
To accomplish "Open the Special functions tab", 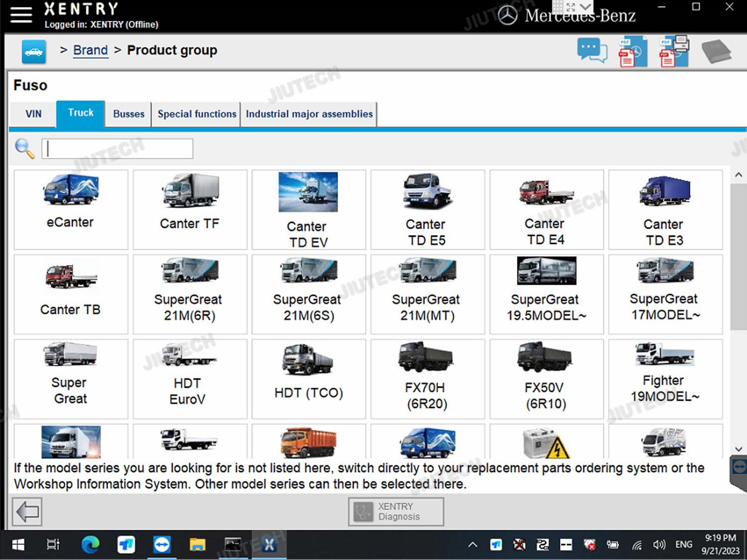I will tap(197, 114).
